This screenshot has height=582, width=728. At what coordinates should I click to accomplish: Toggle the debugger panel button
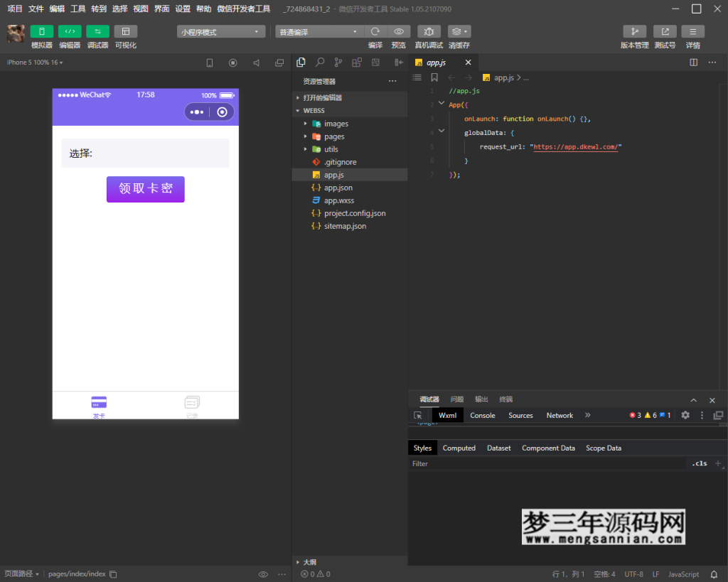[97, 32]
